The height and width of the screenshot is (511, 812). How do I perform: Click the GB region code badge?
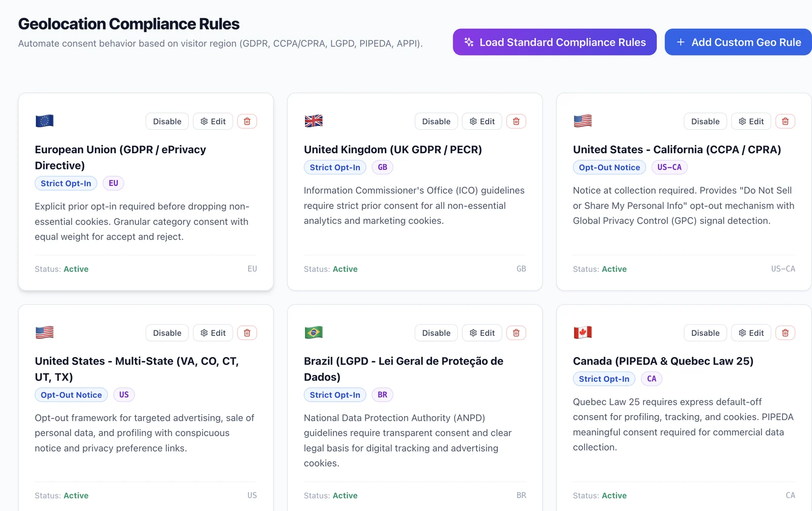point(383,167)
